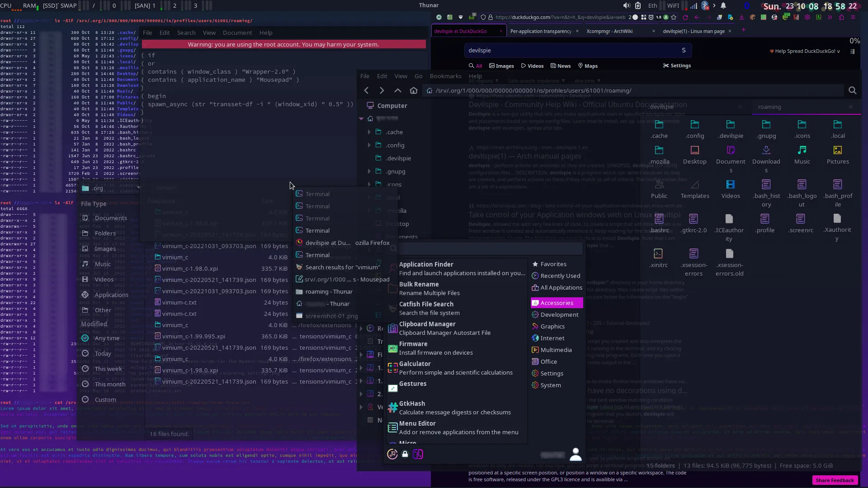Select the Development category in menu
This screenshot has width=868, height=488.
click(559, 314)
